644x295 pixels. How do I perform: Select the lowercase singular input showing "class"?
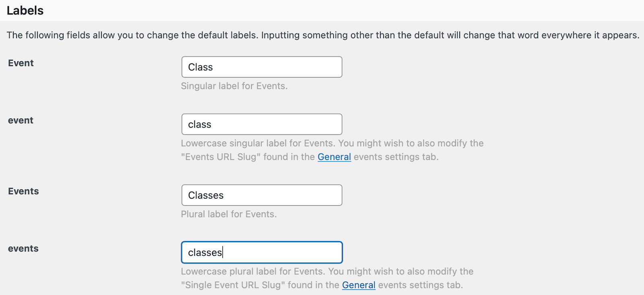pyautogui.click(x=262, y=124)
